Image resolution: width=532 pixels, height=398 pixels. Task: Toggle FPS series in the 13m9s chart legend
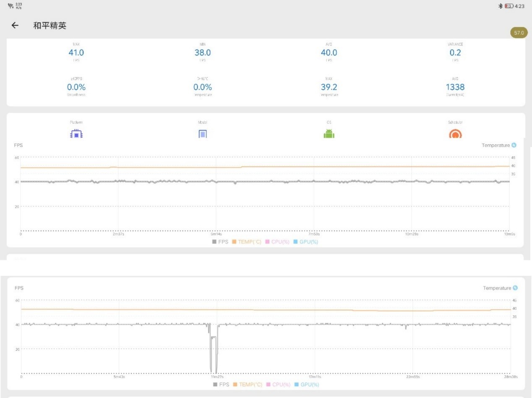220,242
